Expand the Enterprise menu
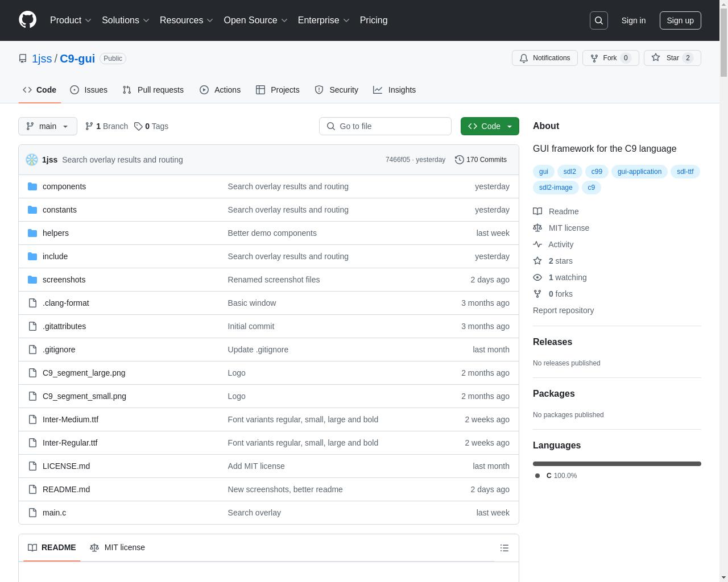The width and height of the screenshot is (728, 582). (x=324, y=20)
